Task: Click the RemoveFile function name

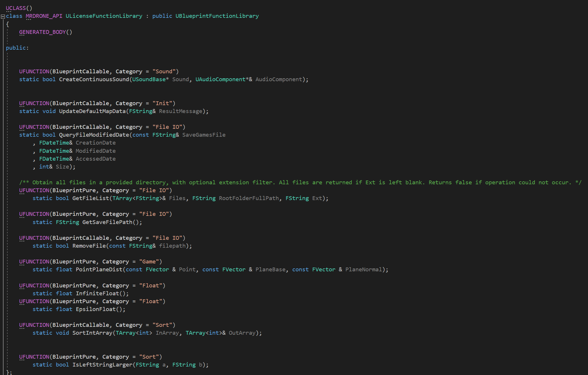Action: [89, 246]
